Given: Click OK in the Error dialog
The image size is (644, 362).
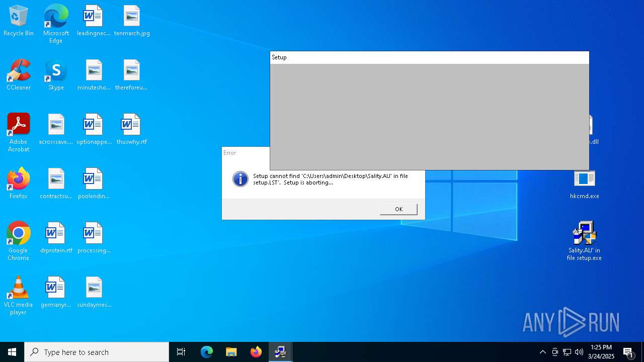Looking at the screenshot, I should point(398,209).
